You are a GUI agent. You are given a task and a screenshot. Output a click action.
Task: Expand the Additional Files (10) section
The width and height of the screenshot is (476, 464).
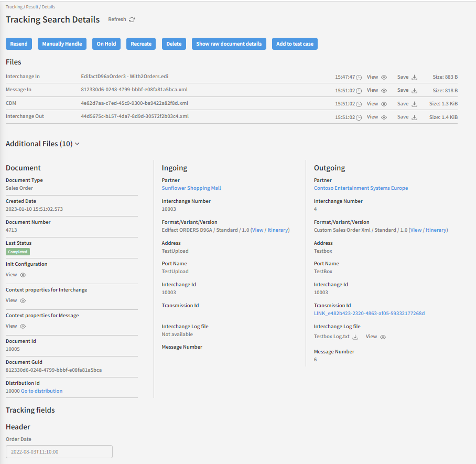[x=77, y=144]
